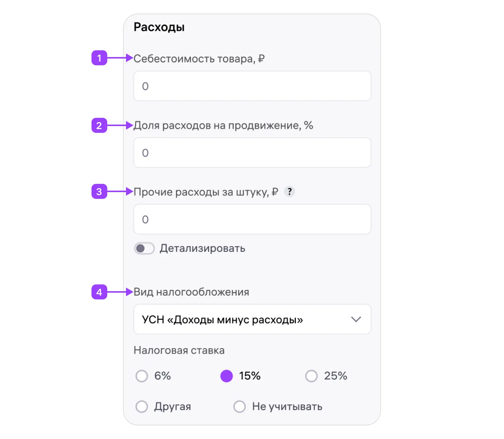Choose the 25% tax rate
The width and height of the screenshot is (504, 439).
coord(311,376)
